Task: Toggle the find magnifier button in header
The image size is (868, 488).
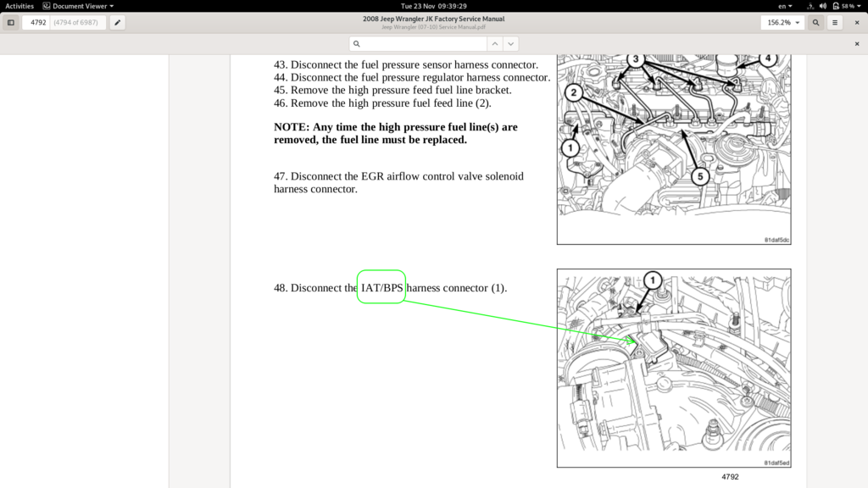Action: coord(816,23)
